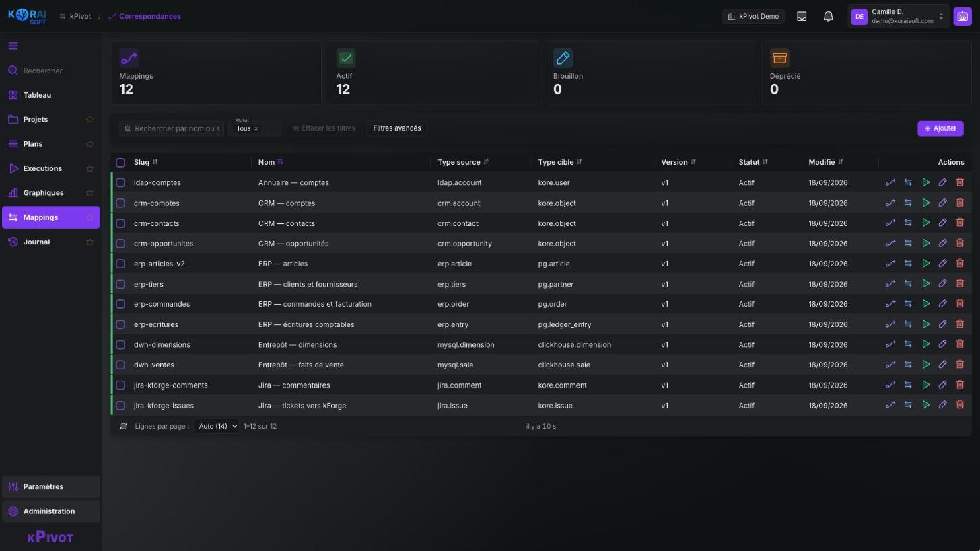This screenshot has width=980, height=551.
Task: Click the KoraiSoft logo
Action: (27, 16)
